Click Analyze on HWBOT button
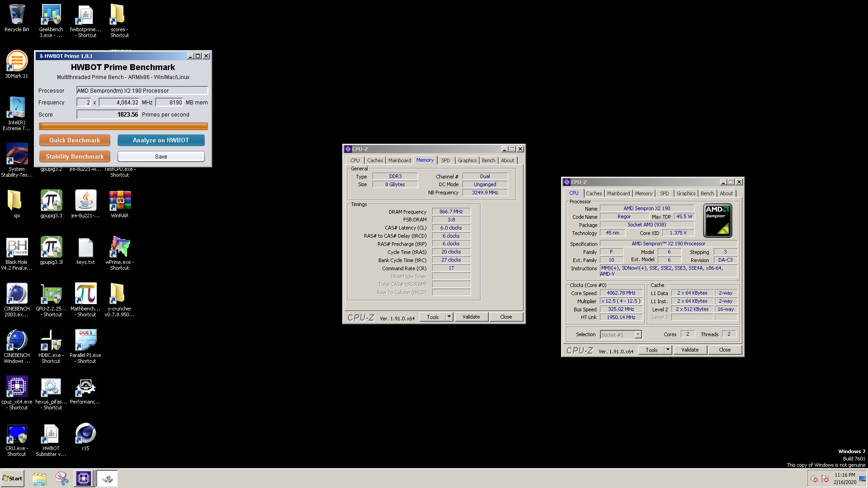The image size is (868, 488). tap(161, 140)
